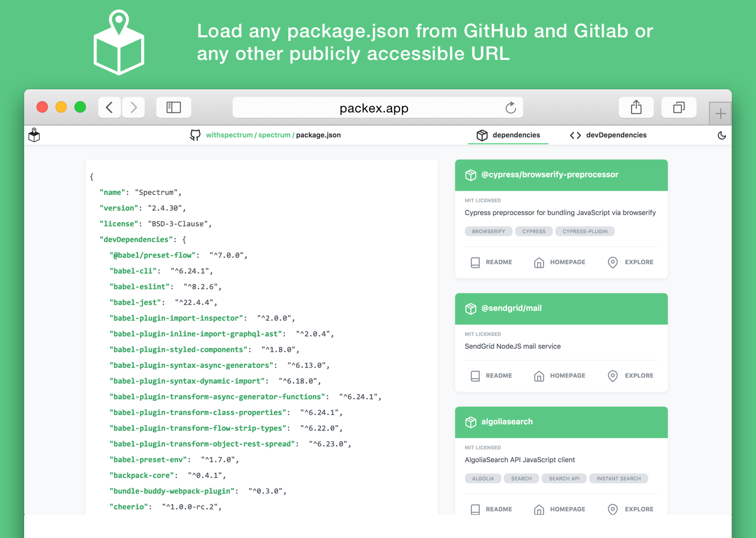
Task: Click the "babel-plugin-import-inspector" key
Action: click(x=176, y=318)
